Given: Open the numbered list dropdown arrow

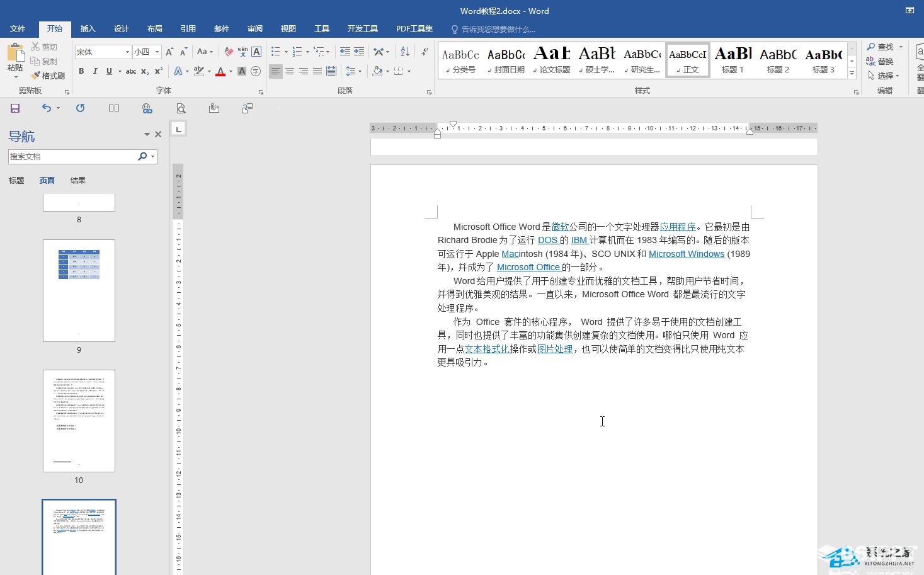Looking at the screenshot, I should click(x=307, y=52).
